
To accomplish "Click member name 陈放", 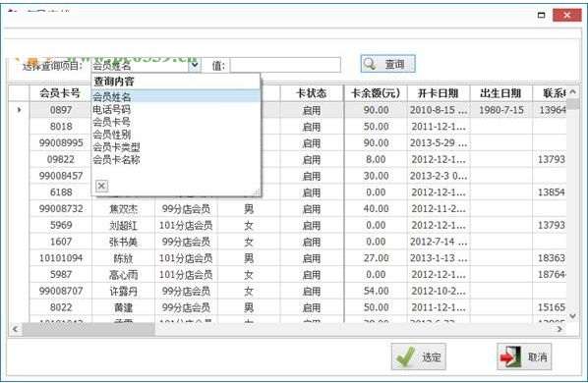I will (123, 258).
